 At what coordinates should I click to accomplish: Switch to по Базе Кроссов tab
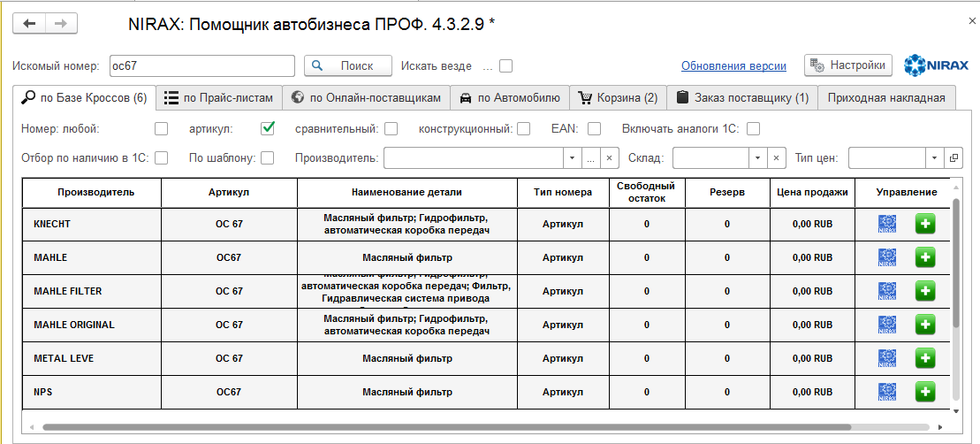pos(84,98)
